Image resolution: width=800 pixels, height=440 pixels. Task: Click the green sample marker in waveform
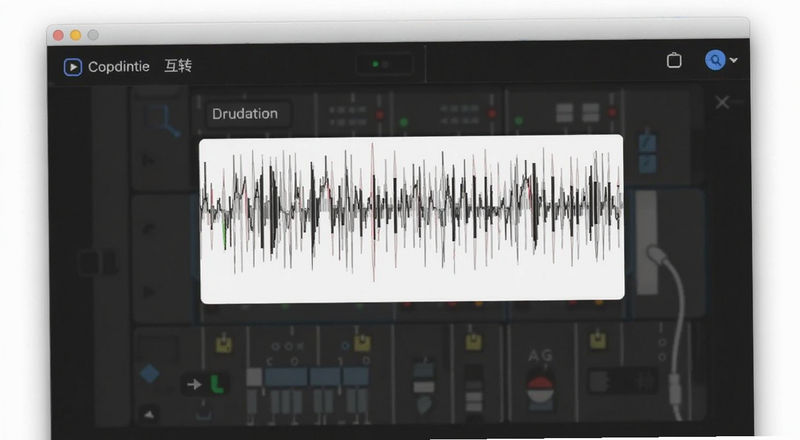tap(224, 235)
